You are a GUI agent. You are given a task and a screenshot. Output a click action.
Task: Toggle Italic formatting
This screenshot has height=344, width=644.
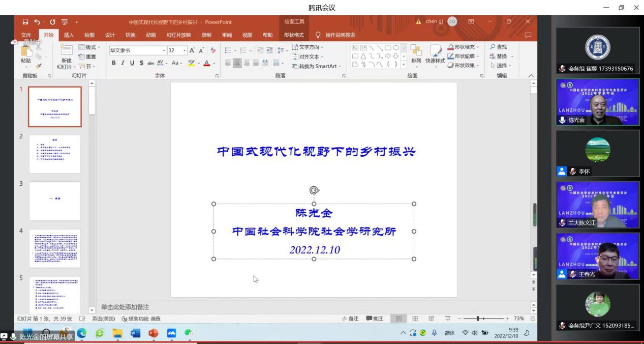coord(122,63)
